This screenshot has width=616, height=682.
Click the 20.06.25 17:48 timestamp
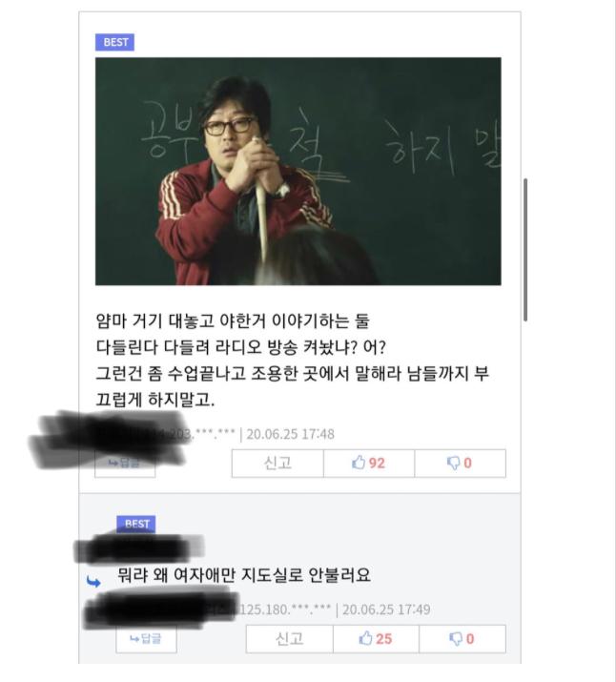tap(291, 434)
